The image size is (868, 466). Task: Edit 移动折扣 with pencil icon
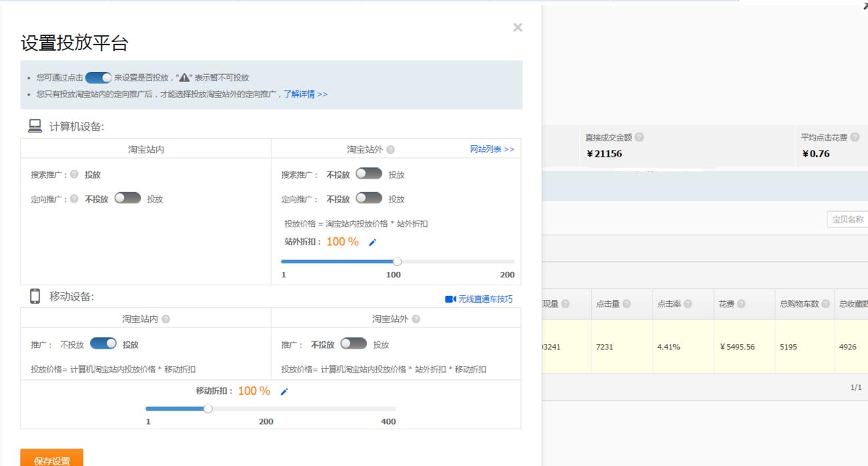click(284, 392)
